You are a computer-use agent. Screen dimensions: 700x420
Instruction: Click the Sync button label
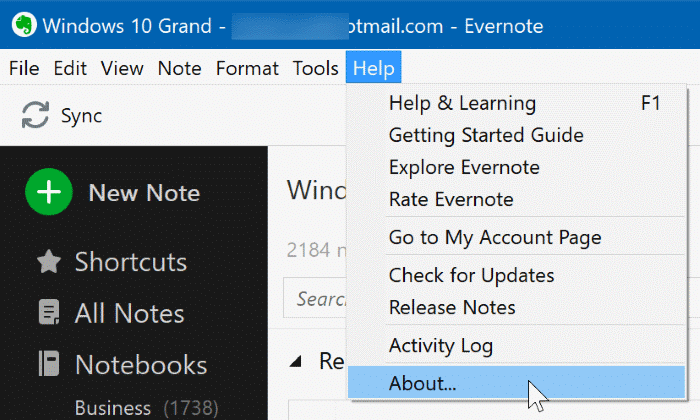click(x=81, y=116)
